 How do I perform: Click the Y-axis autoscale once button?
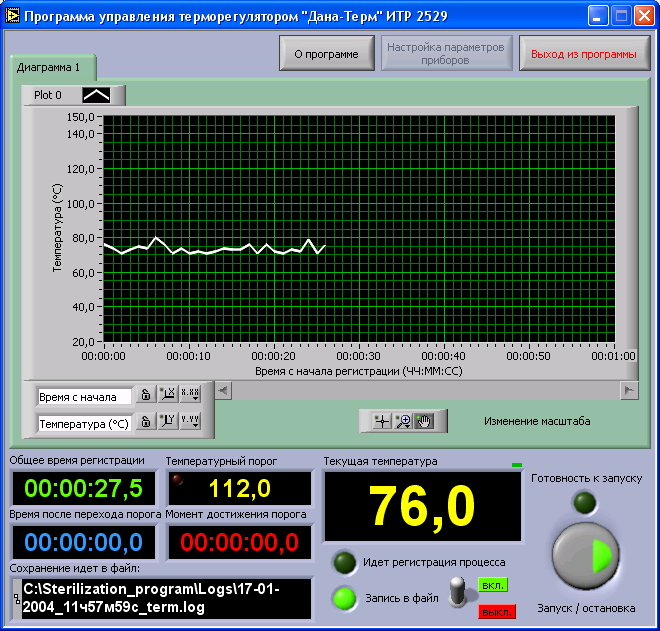coord(167,422)
